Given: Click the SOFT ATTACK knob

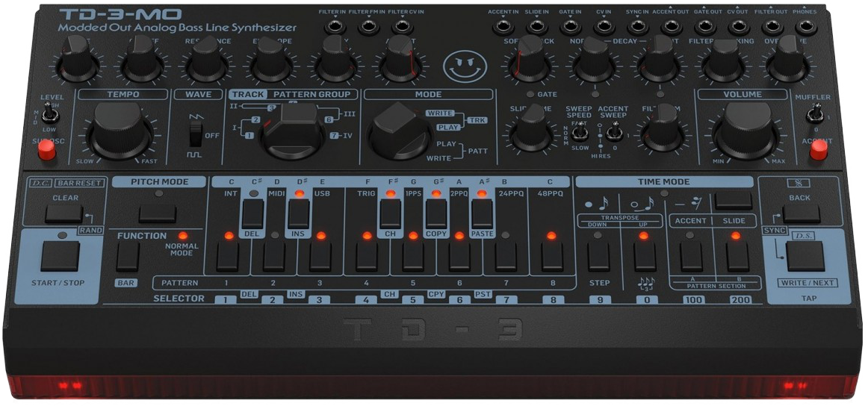Looking at the screenshot, I should pos(530,59).
